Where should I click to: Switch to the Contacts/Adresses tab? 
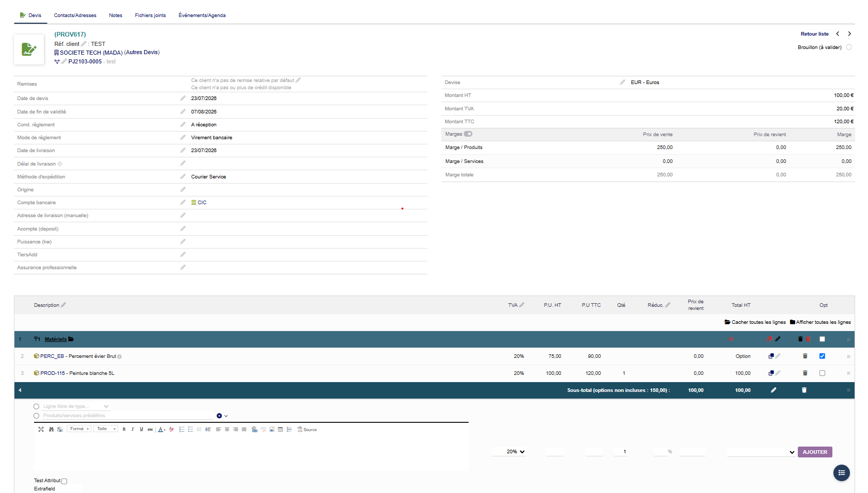tap(75, 15)
